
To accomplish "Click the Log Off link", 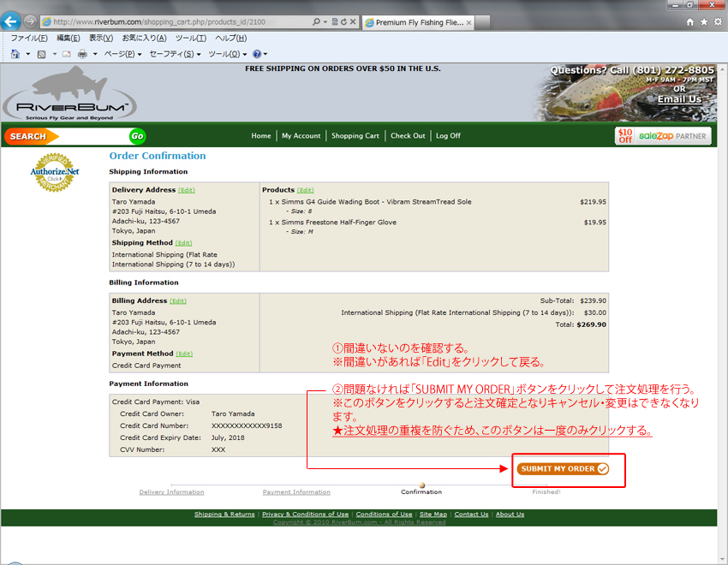I will click(448, 136).
